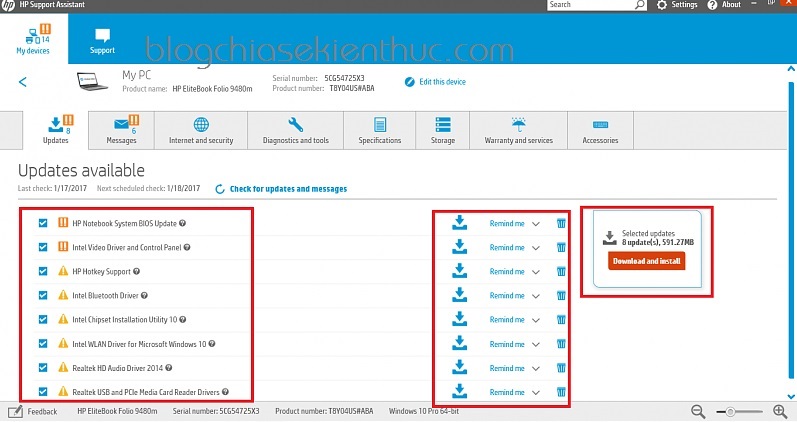Screen dimensions: 797x422
Task: Download the Intel WLAN Driver update
Action: pos(459,343)
